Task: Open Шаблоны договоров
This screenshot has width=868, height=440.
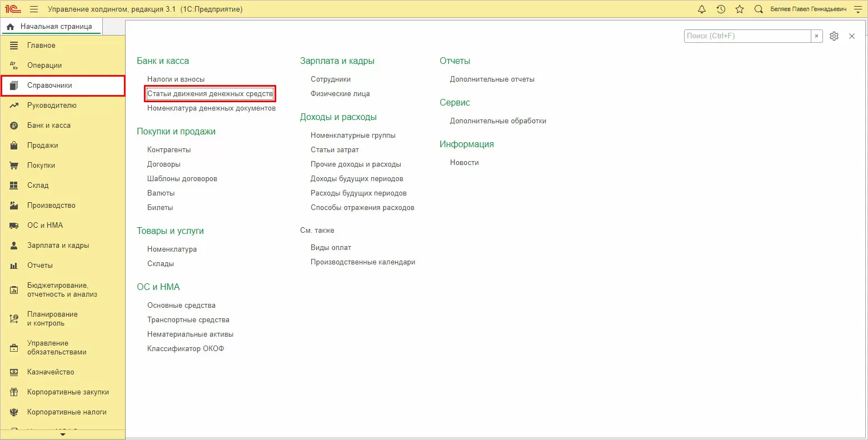Action: click(x=182, y=179)
